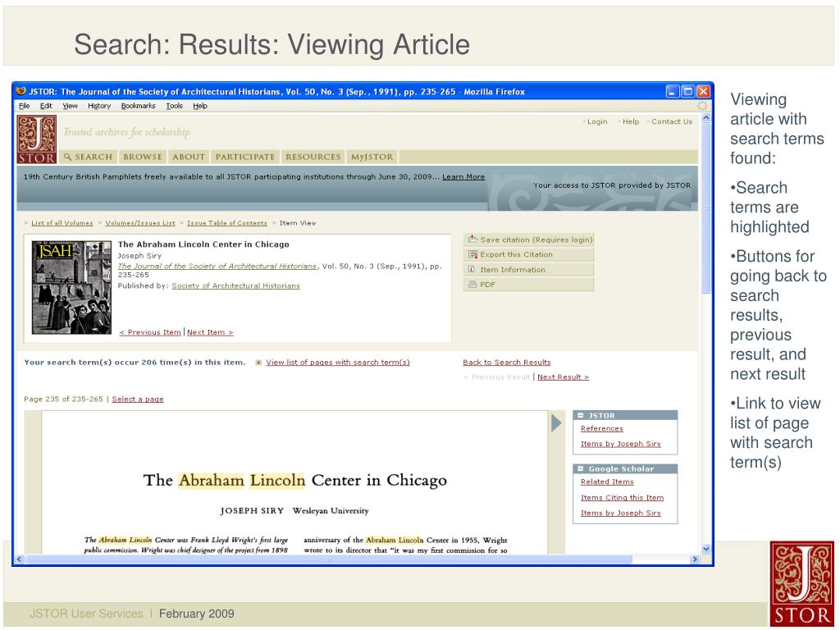Open the File menu
The height and width of the screenshot is (630, 840).
coord(25,106)
